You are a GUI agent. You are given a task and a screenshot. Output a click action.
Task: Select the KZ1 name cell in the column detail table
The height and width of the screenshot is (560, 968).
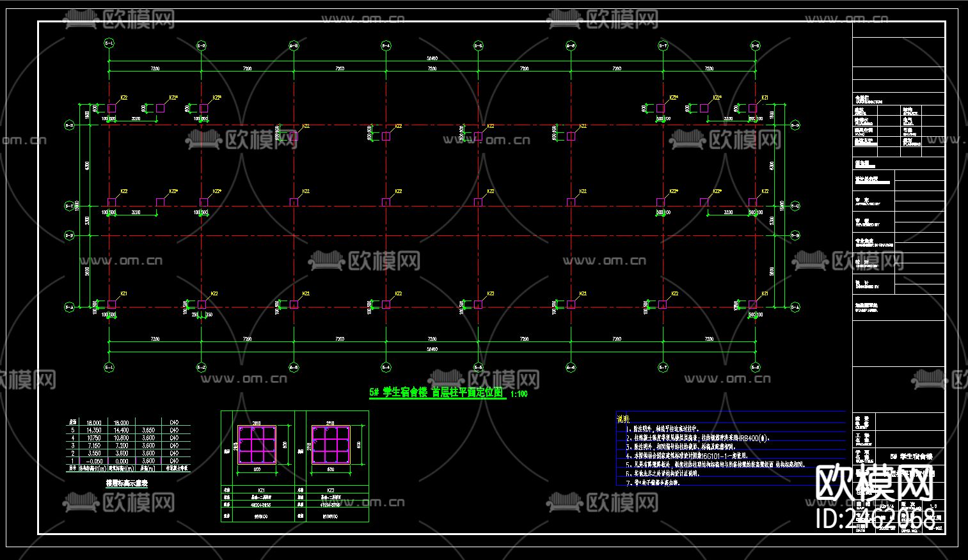click(x=262, y=490)
